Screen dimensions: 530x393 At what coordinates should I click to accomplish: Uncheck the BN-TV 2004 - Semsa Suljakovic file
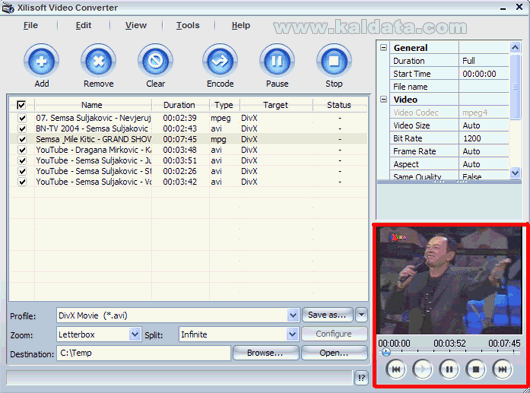click(22, 129)
